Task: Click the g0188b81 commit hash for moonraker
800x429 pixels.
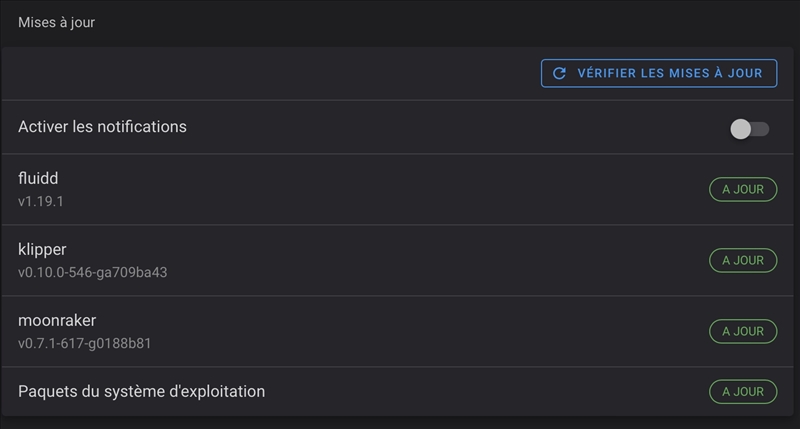Action: (122, 343)
